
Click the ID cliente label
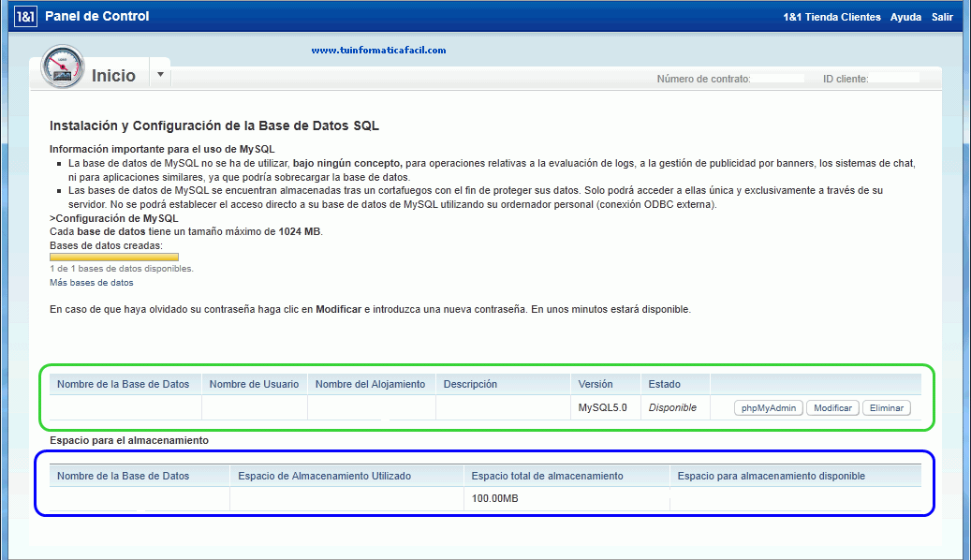(846, 79)
